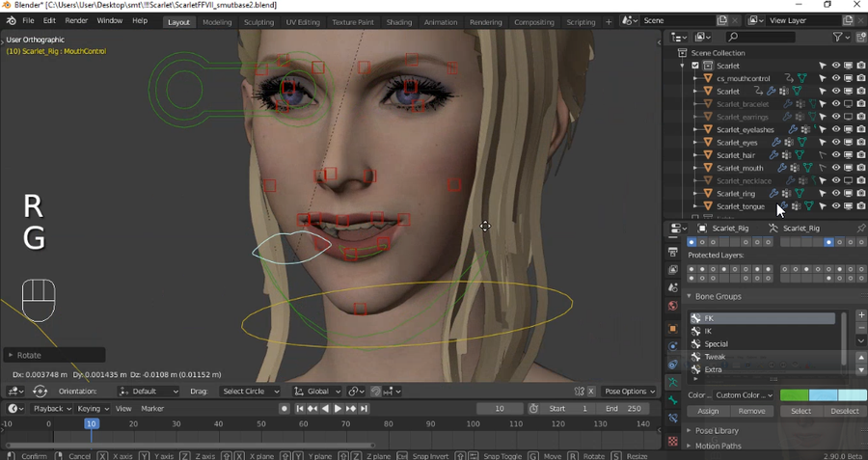Open the Output properties tab icon
Image resolution: width=868 pixels, height=460 pixels.
[x=673, y=252]
